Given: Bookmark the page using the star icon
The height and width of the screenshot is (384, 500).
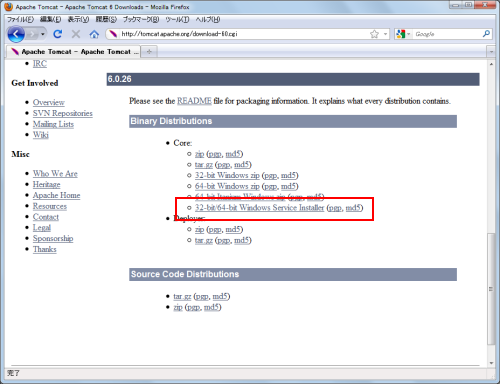Looking at the screenshot, I should (374, 34).
